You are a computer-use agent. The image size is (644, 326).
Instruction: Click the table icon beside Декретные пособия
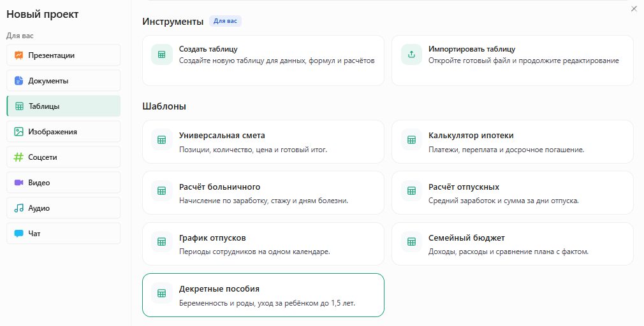tap(162, 293)
